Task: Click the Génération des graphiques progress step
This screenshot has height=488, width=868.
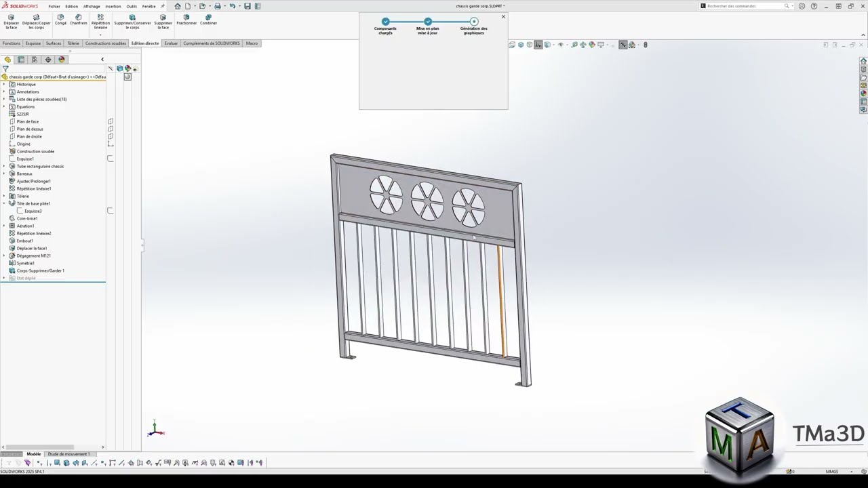Action: pos(473,26)
